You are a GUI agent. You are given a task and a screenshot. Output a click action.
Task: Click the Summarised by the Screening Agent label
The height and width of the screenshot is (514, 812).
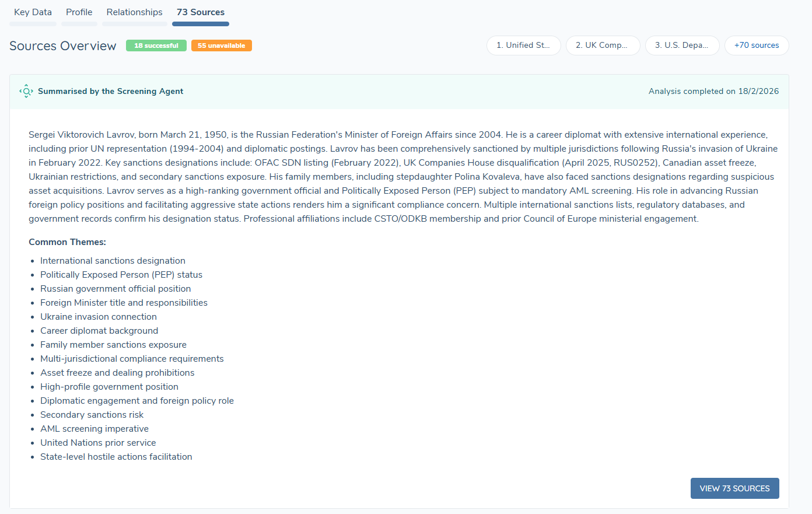pos(110,91)
